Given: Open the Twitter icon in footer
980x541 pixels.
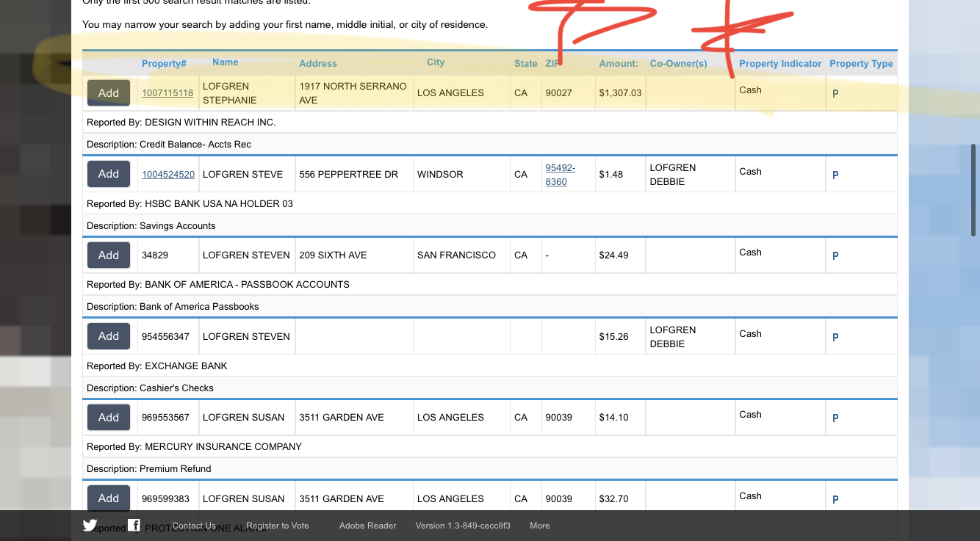Looking at the screenshot, I should (x=90, y=525).
